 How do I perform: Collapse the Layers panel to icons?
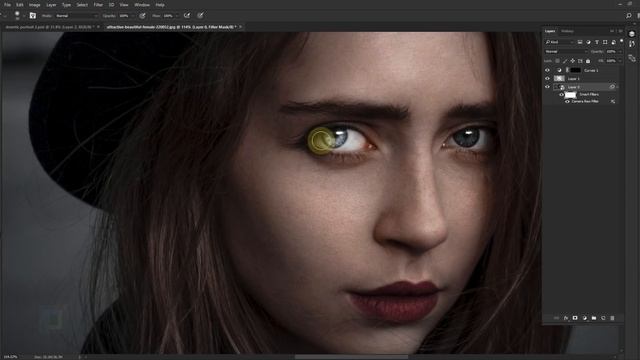pos(611,31)
